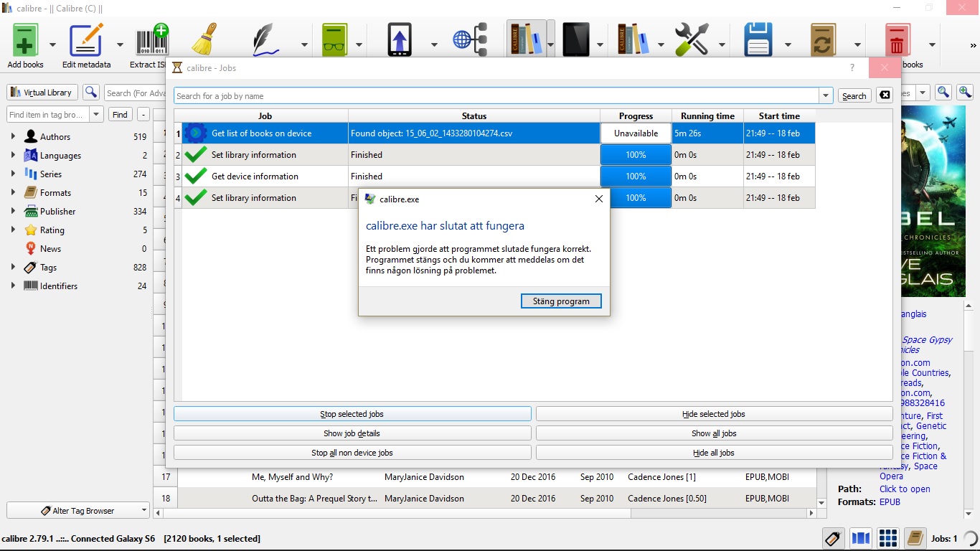Click the brown book with sync arrows icon
Viewport: 980px width, 551px height.
click(x=824, y=40)
